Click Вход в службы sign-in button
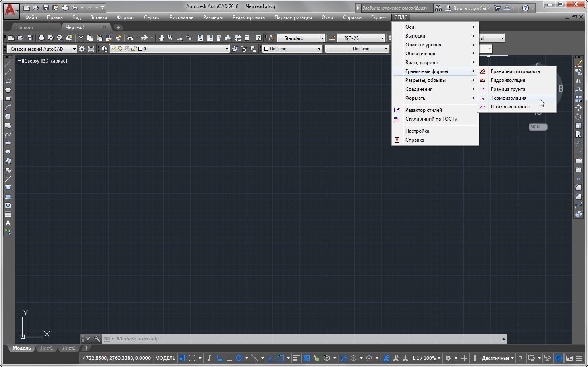 tap(468, 8)
